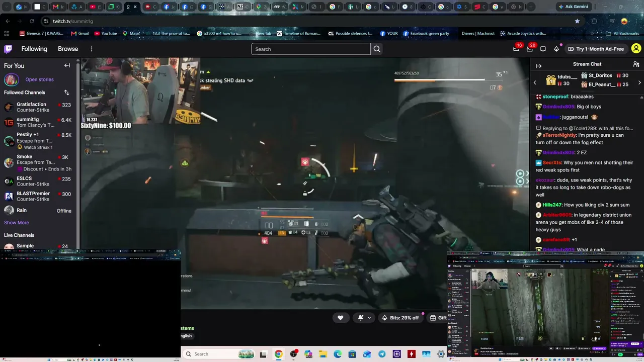Image resolution: width=644 pixels, height=362 pixels.
Task: Click the notification bell below stream
Action: pos(361,318)
